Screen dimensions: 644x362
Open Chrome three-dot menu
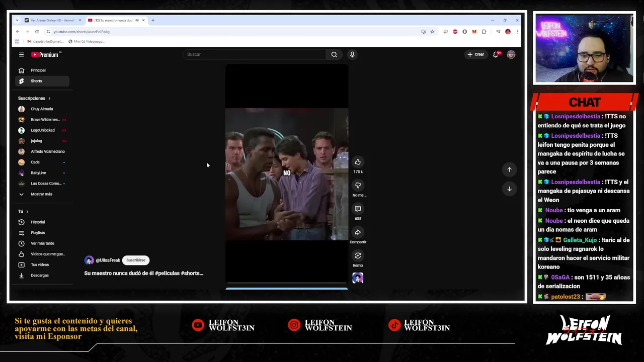(517, 32)
